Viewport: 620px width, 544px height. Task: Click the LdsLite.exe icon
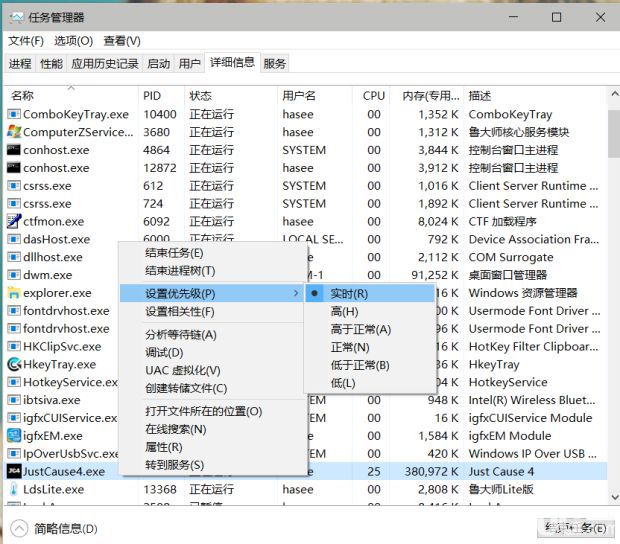(x=13, y=489)
